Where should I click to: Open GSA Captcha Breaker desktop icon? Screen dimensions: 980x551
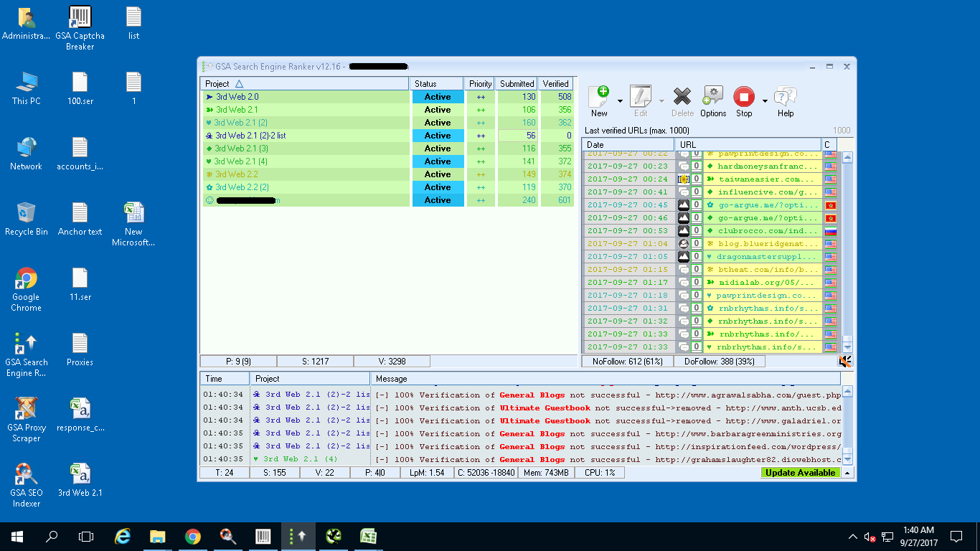click(x=80, y=29)
